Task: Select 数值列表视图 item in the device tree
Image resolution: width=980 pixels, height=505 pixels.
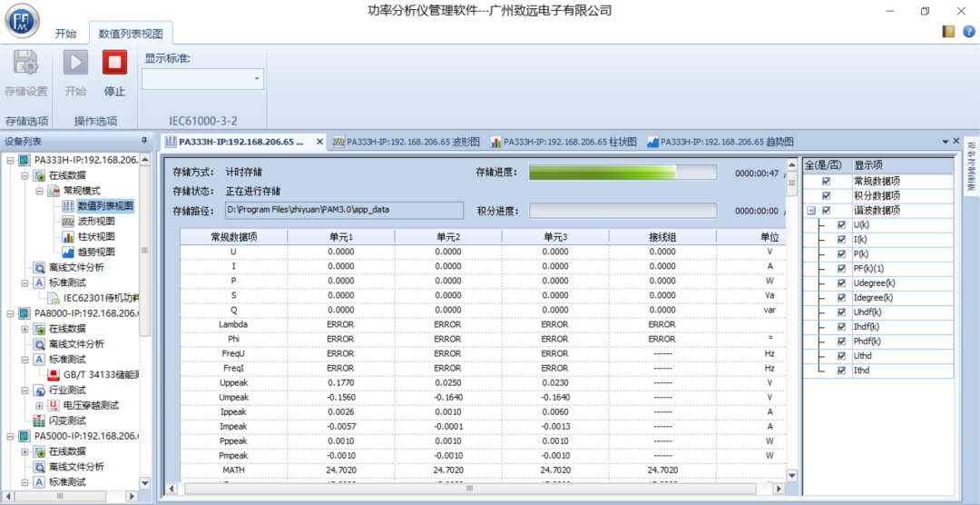Action: (105, 205)
